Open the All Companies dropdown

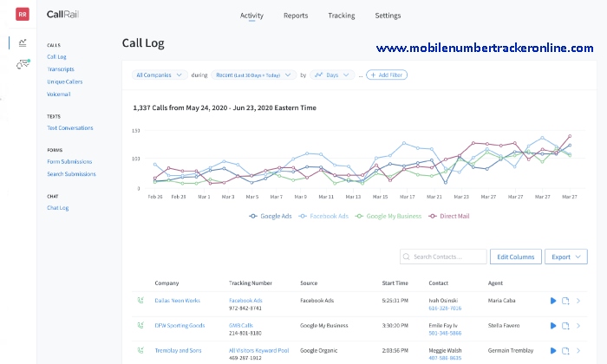pos(160,75)
